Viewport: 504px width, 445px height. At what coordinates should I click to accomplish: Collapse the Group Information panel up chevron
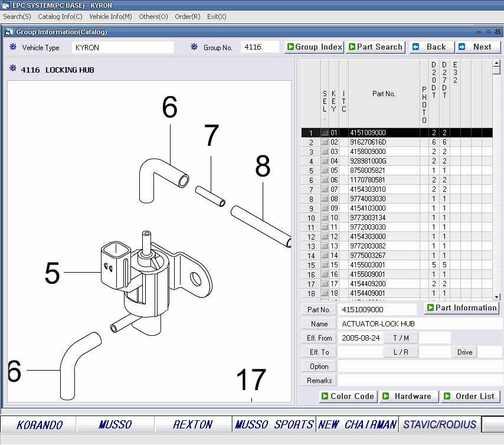click(488, 32)
